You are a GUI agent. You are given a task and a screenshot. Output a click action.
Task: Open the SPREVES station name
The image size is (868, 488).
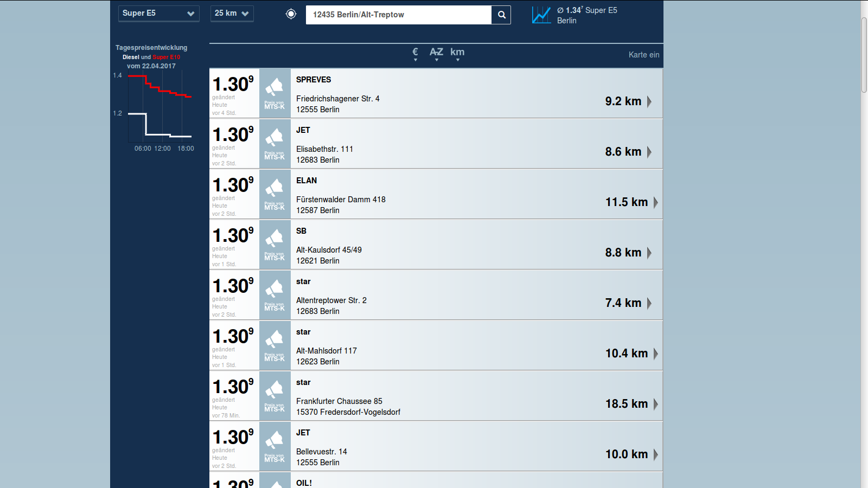tap(314, 80)
